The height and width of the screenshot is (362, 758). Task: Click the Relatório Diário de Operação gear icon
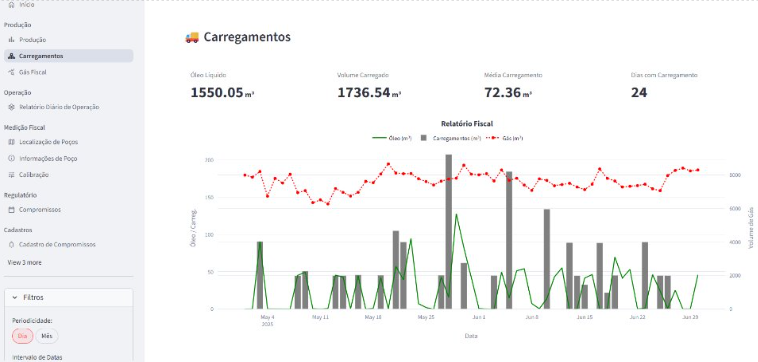[12, 107]
